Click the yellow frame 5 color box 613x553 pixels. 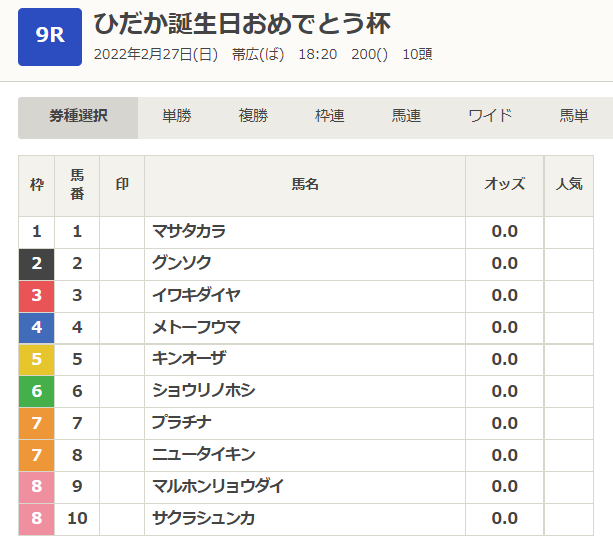coord(37,360)
